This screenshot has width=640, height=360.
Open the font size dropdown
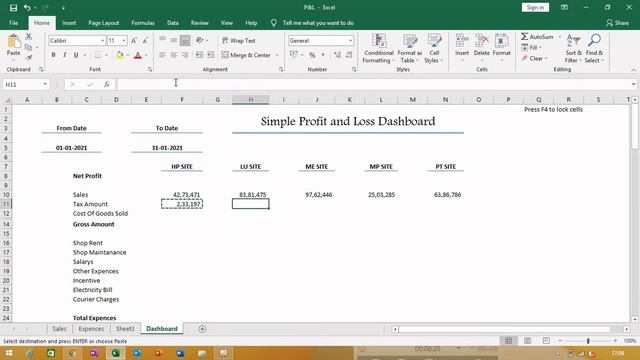(124, 41)
